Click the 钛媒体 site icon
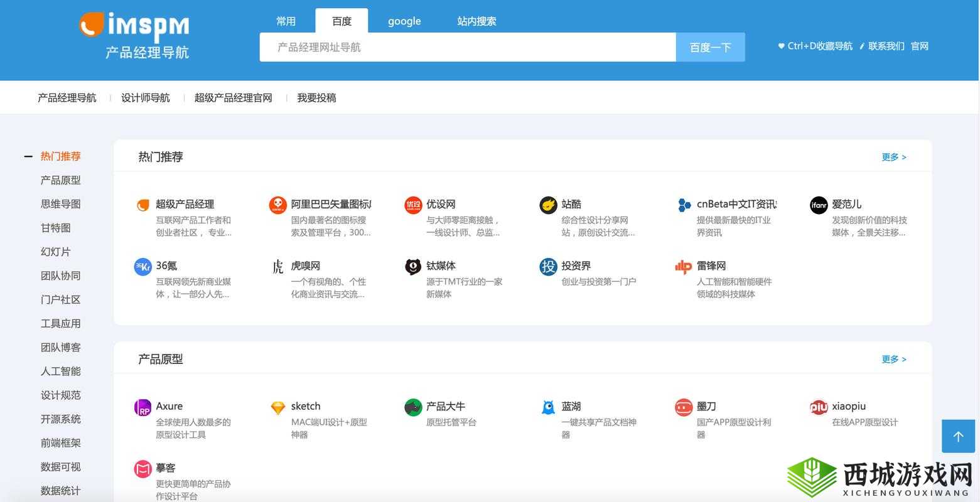The height and width of the screenshot is (502, 980). coord(413,266)
